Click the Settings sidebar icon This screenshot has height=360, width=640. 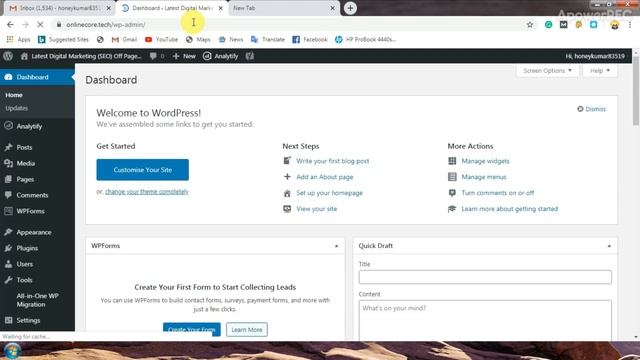click(8, 320)
